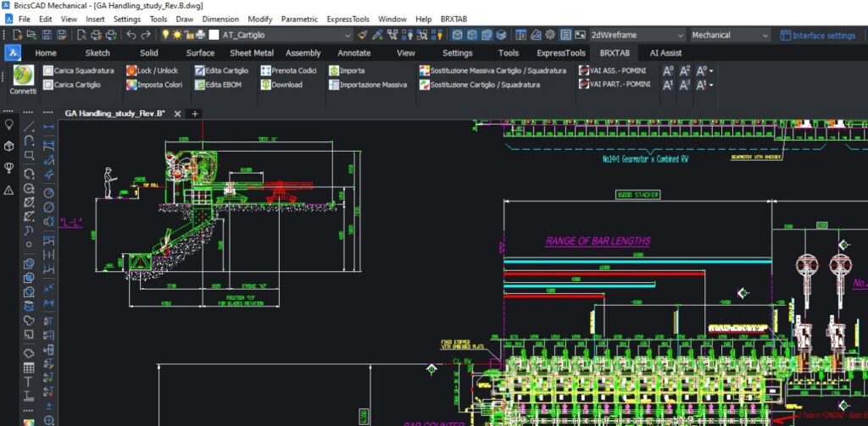
Task: Switch to the Sheet Metal ribbon tab
Action: coord(252,53)
